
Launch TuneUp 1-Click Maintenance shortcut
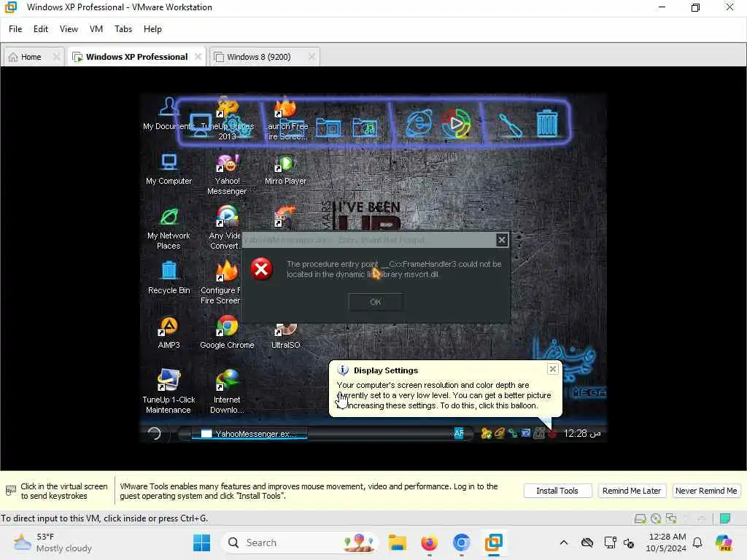pyautogui.click(x=169, y=391)
